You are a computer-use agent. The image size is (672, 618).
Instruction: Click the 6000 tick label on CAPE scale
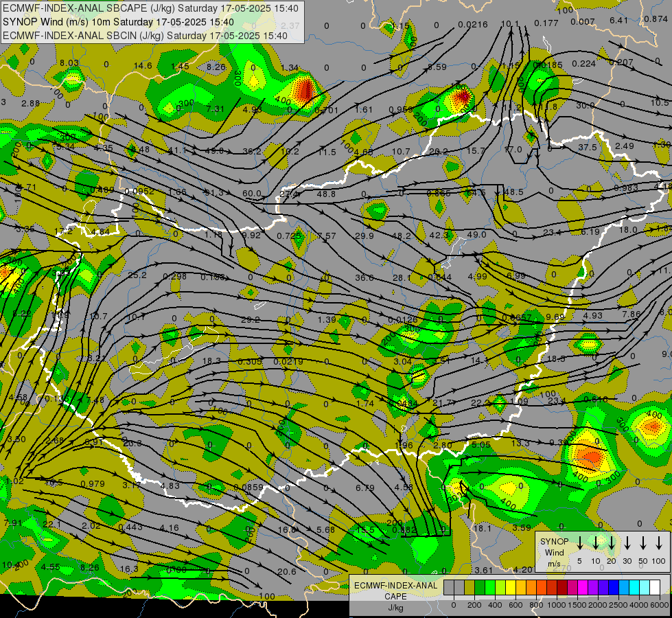[x=659, y=605]
